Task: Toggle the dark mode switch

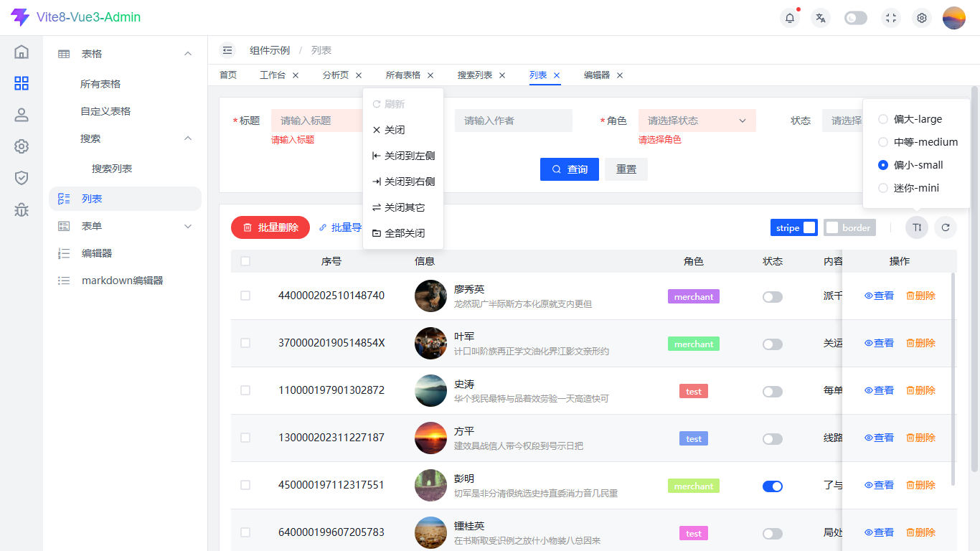Action: 856,18
